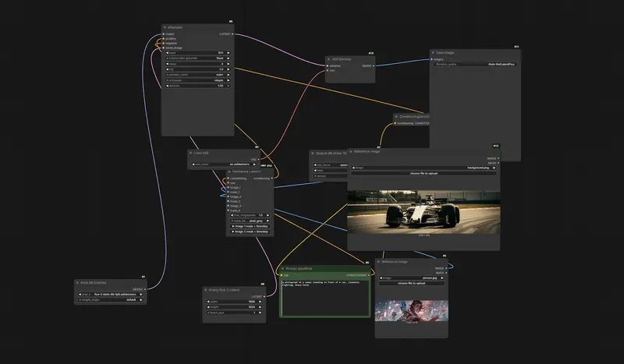
Task: Click the VAE Decode vae input socket
Action: [x=328, y=70]
